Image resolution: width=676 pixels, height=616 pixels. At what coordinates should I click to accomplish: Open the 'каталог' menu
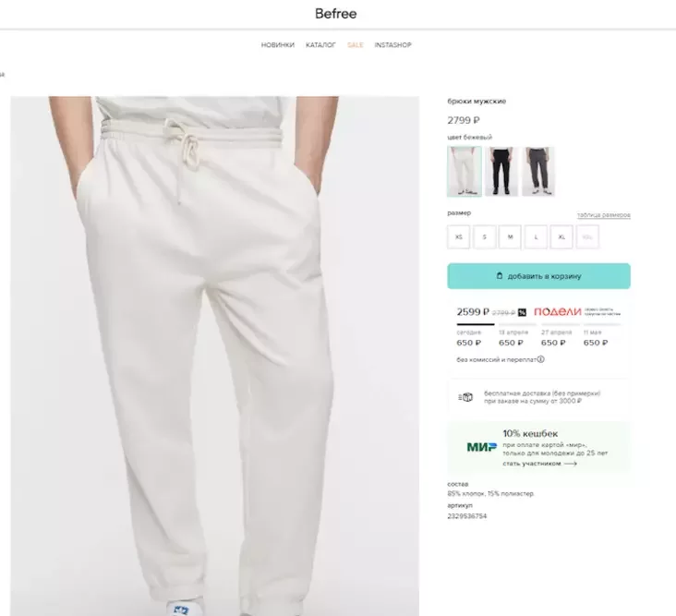[x=321, y=45]
